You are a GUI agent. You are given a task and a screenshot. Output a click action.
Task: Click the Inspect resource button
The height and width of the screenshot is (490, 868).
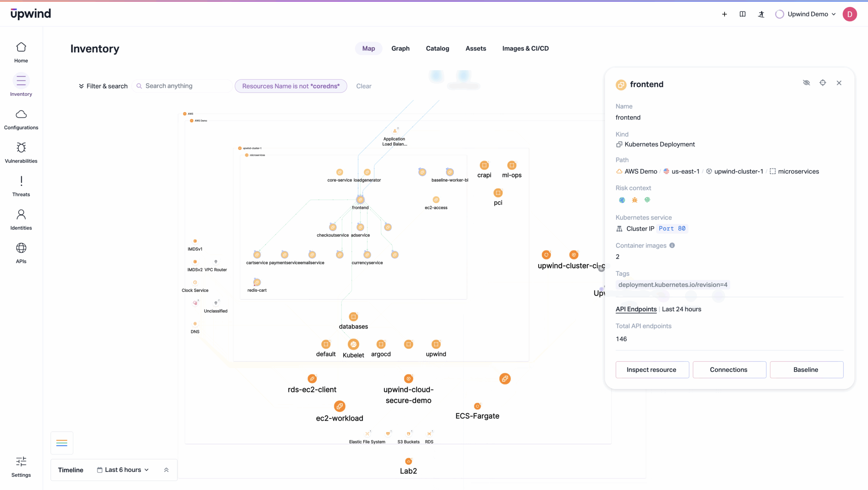click(x=652, y=369)
